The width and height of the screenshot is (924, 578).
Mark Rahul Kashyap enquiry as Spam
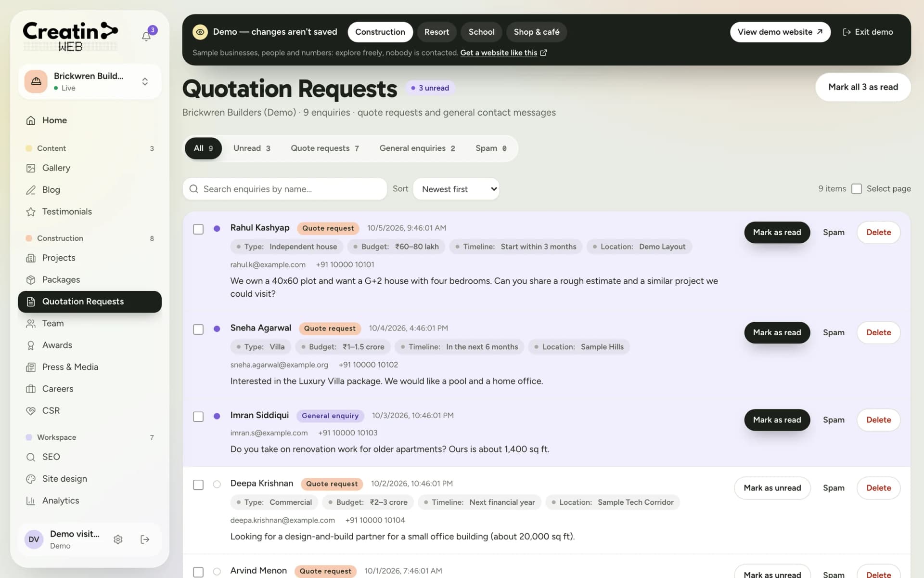[834, 233]
